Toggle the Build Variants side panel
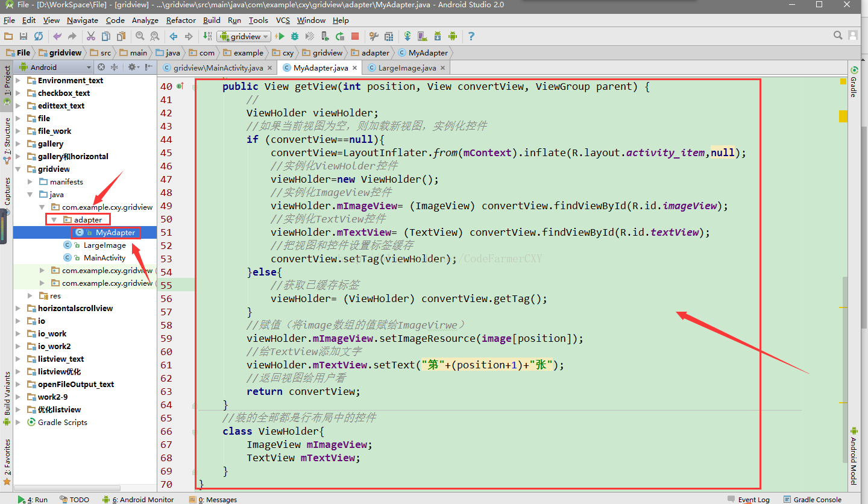Viewport: 868px width, 504px height. point(7,398)
